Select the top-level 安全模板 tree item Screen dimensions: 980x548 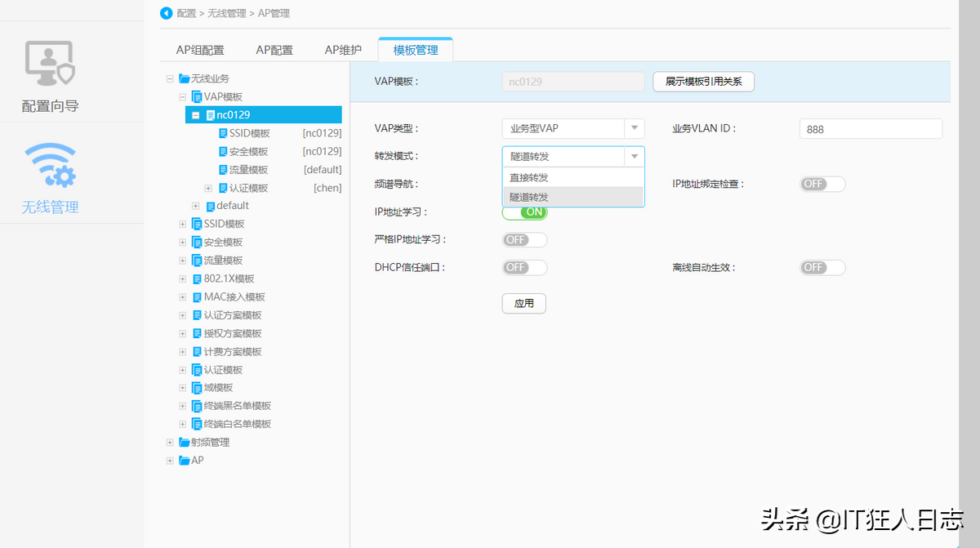[x=223, y=243]
